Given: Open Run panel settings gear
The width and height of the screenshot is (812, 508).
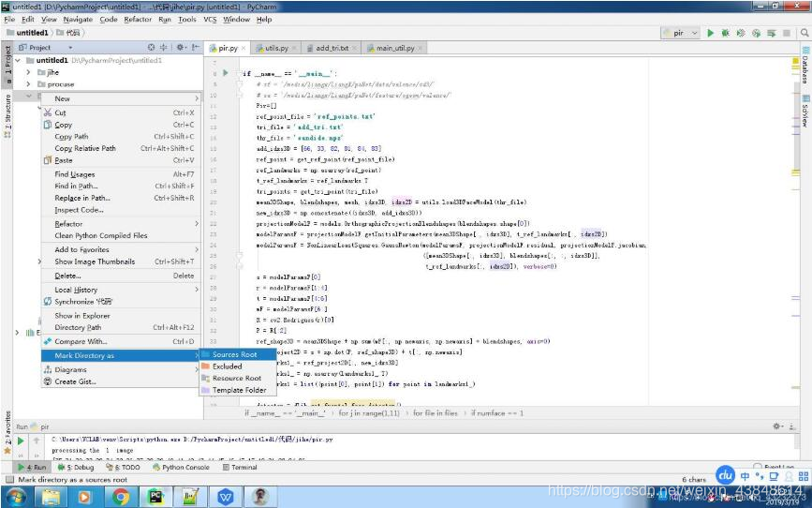Looking at the screenshot, I should tap(776, 426).
